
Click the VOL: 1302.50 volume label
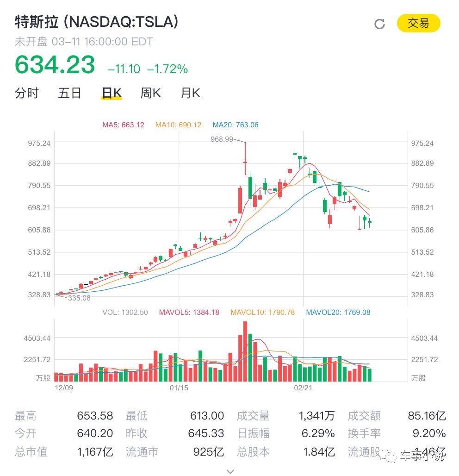125,313
